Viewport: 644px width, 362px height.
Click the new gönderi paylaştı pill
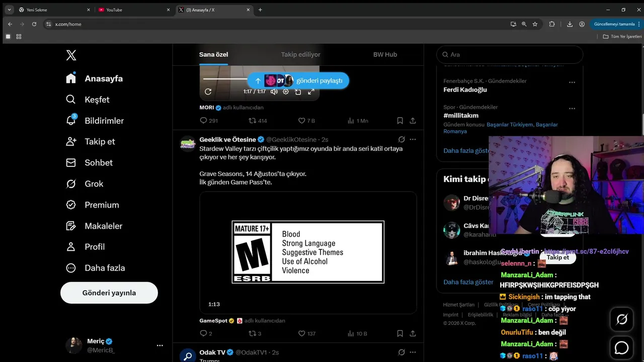(298, 80)
